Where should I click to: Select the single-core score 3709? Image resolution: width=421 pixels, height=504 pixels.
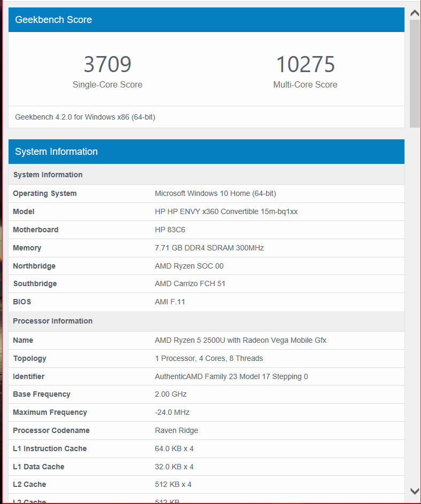(x=107, y=64)
